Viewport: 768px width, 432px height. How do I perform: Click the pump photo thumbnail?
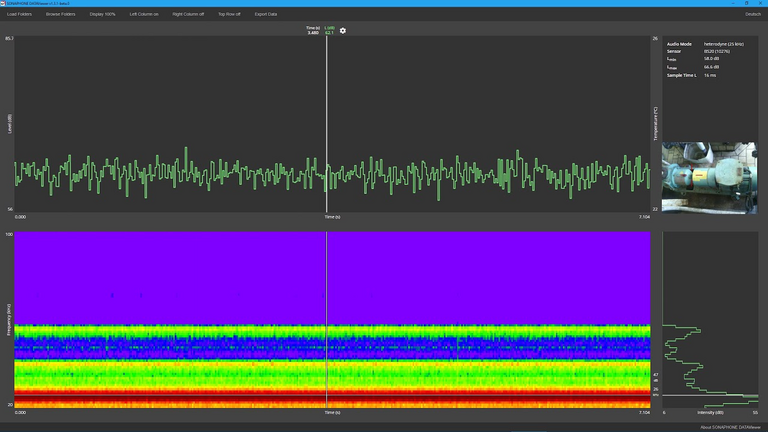point(709,177)
